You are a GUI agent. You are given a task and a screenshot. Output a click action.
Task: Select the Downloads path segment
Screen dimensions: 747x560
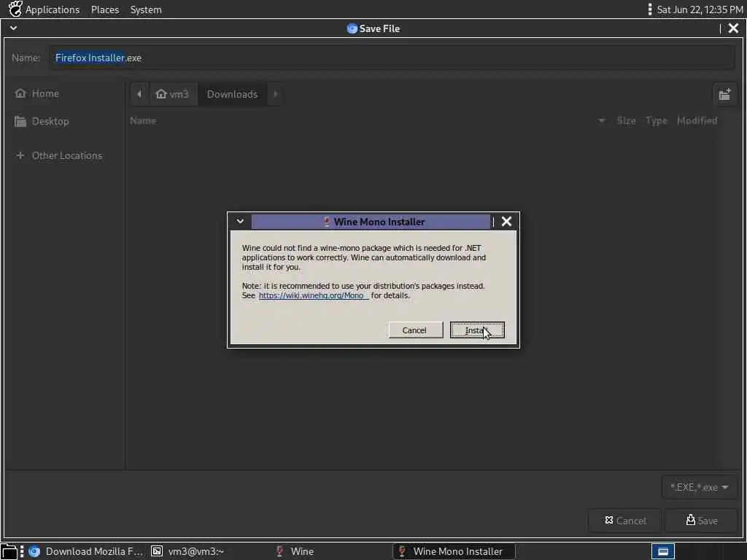[232, 94]
